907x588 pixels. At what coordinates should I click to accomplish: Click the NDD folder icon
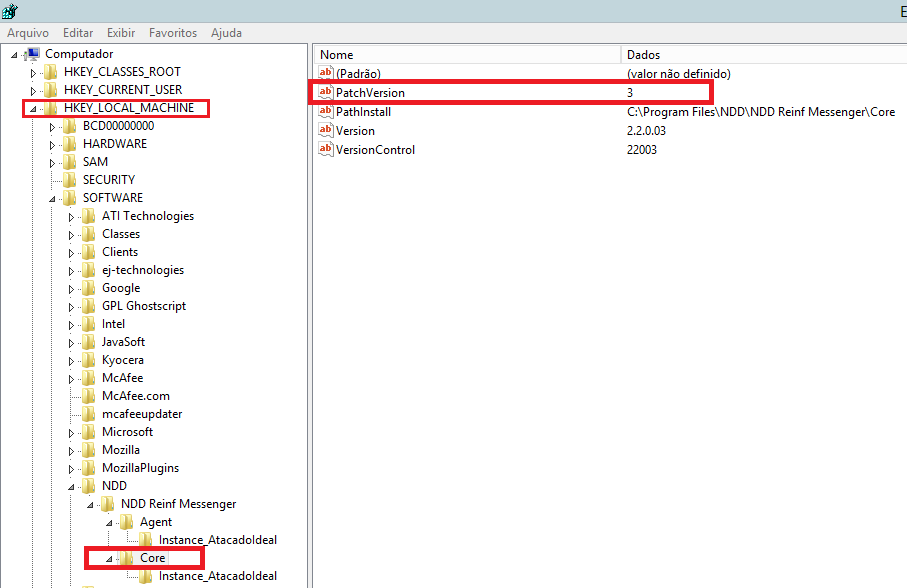89,486
